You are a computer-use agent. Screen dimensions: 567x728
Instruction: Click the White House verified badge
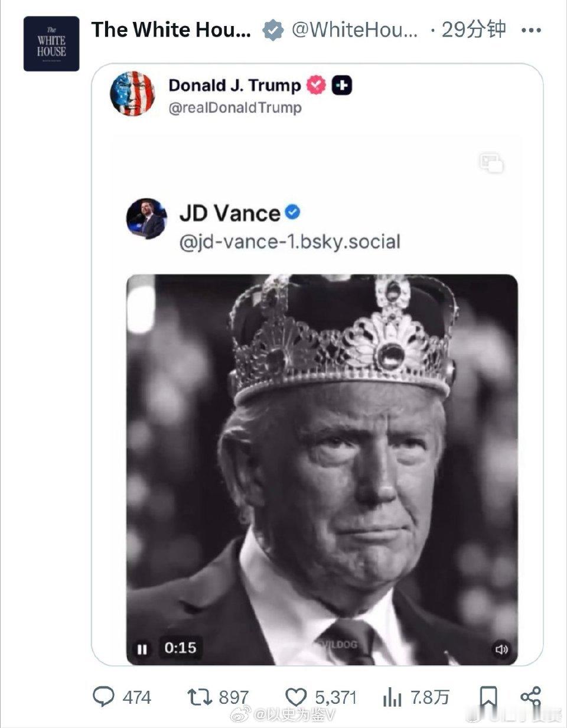(273, 30)
